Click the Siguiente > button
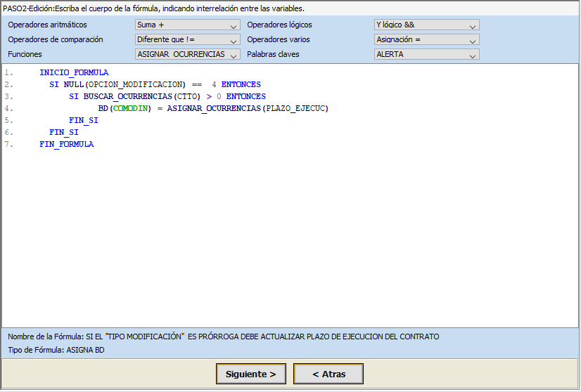This screenshot has width=581, height=392. pyautogui.click(x=251, y=374)
